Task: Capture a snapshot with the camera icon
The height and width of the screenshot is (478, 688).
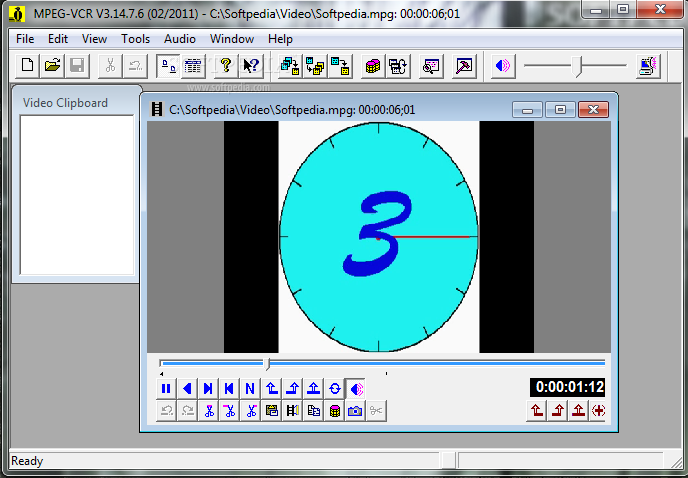Action: [355, 411]
